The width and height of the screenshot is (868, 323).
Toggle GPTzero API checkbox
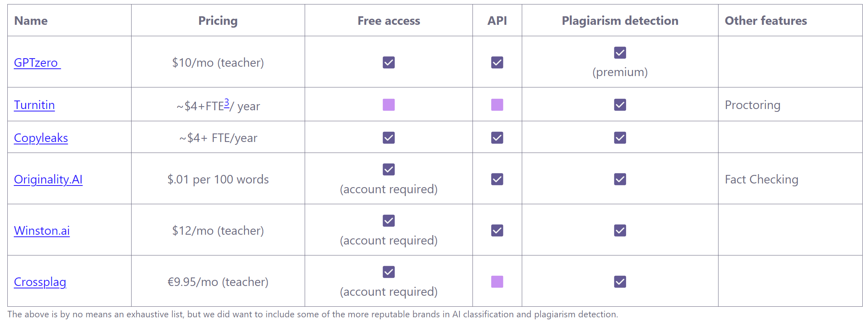point(497,62)
